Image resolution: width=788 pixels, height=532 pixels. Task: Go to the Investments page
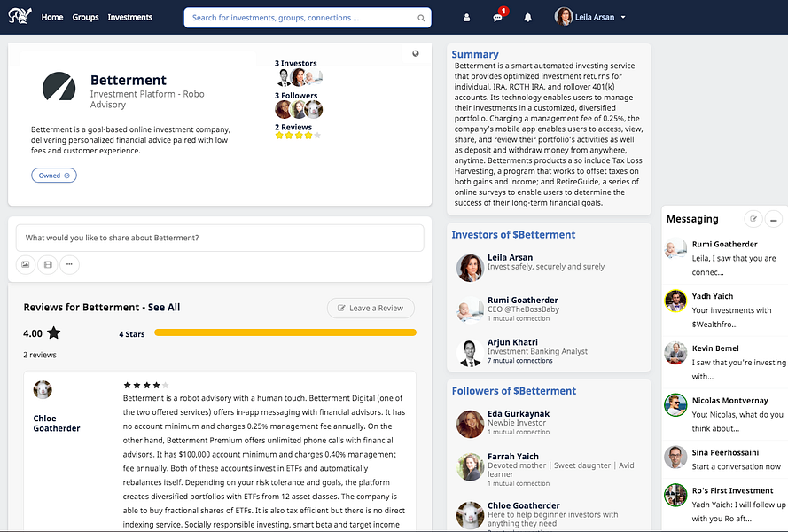point(129,17)
